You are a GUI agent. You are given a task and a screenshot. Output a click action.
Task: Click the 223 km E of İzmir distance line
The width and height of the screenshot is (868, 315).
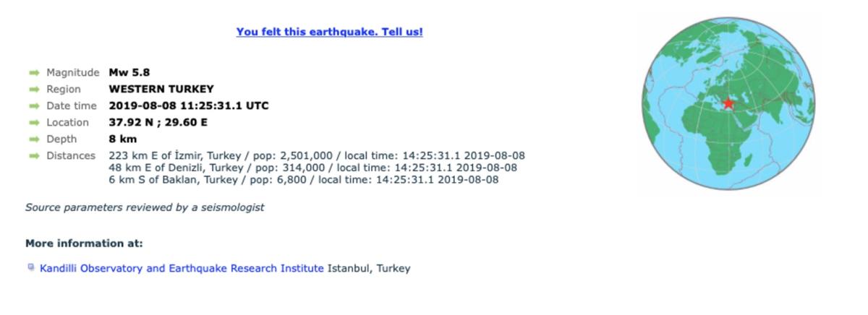(317, 155)
